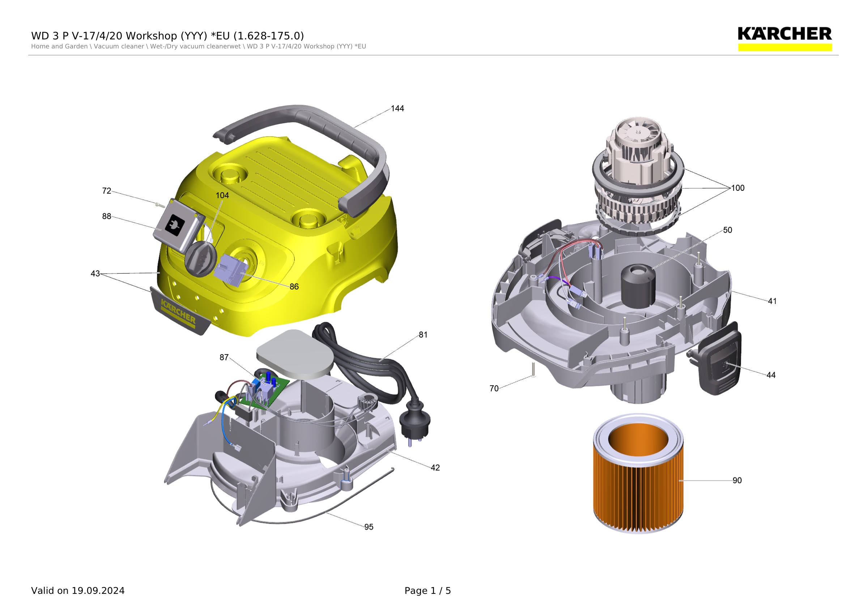Image resolution: width=868 pixels, height=613 pixels.
Task: Click part number 43 label
Action: pos(95,274)
